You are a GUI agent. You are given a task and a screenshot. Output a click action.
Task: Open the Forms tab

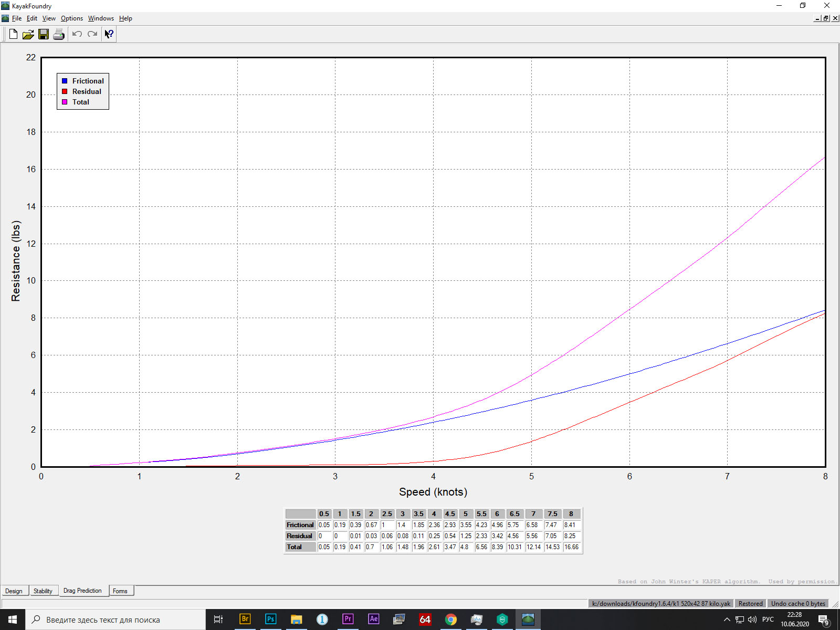pos(120,591)
